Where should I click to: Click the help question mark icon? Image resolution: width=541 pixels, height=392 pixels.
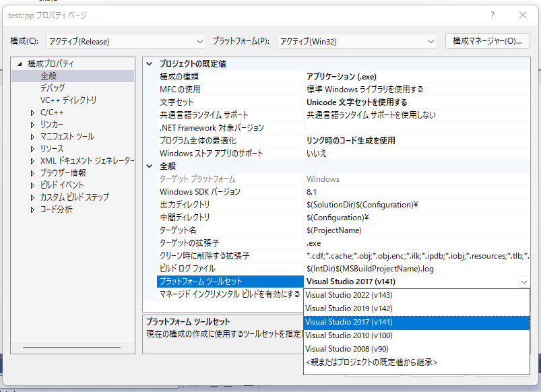[492, 15]
